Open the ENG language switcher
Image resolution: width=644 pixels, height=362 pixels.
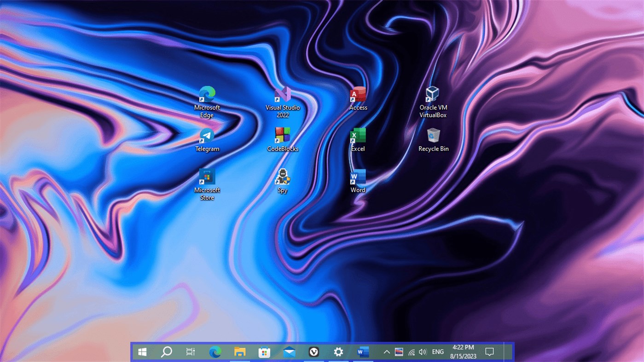(438, 351)
